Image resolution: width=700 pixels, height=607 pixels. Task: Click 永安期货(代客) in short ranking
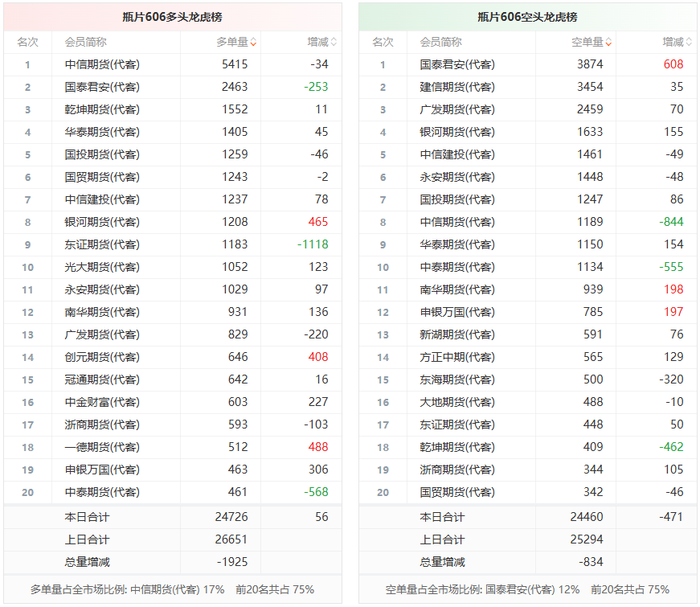[457, 178]
